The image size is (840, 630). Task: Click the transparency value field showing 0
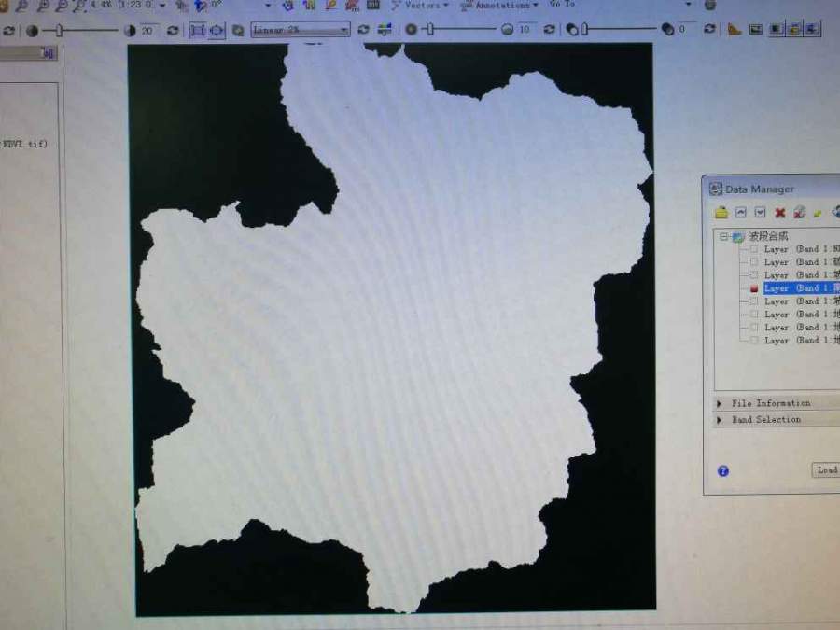coord(687,28)
